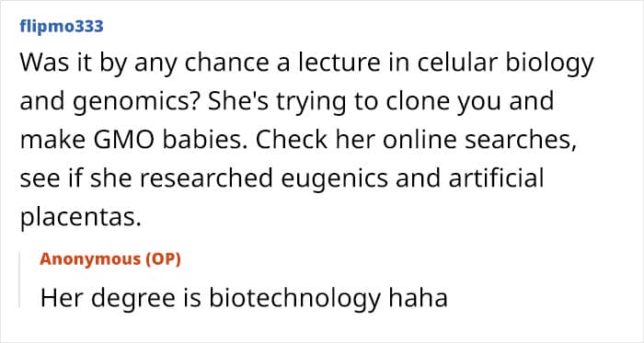Screen dimensions: 644x343
Task: Click the word 'biotechnology' in the reply
Action: pos(294,300)
